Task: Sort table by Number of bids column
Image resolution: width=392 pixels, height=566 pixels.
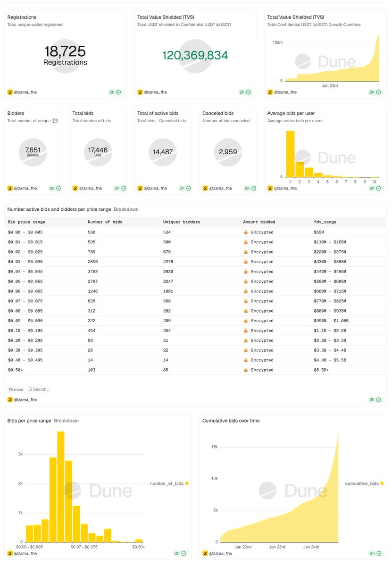Action: pyautogui.click(x=104, y=222)
